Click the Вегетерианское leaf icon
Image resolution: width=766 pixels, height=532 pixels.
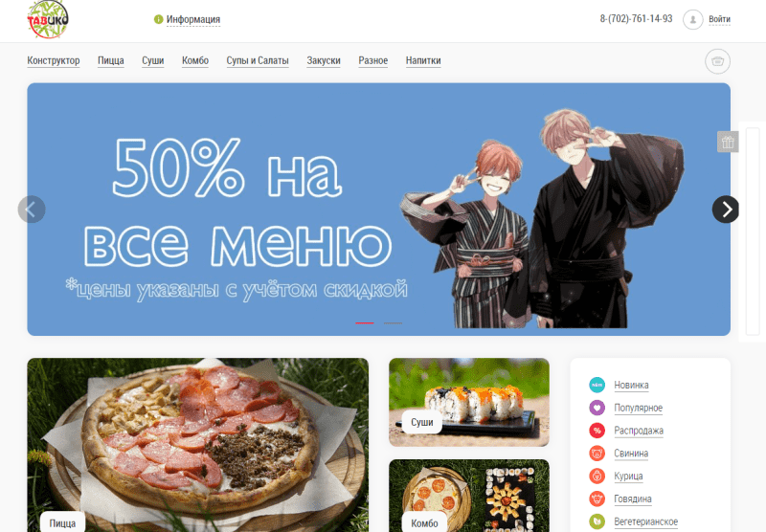[x=597, y=521]
